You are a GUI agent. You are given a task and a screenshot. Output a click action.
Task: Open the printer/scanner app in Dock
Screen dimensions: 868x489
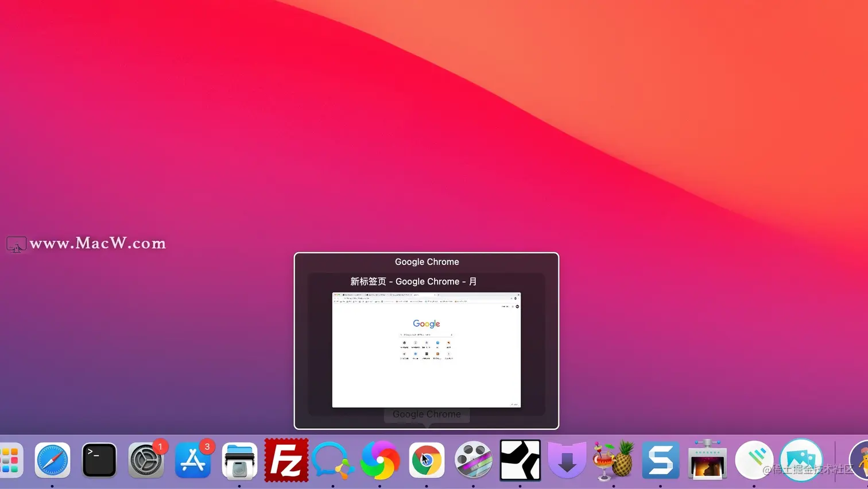239,460
